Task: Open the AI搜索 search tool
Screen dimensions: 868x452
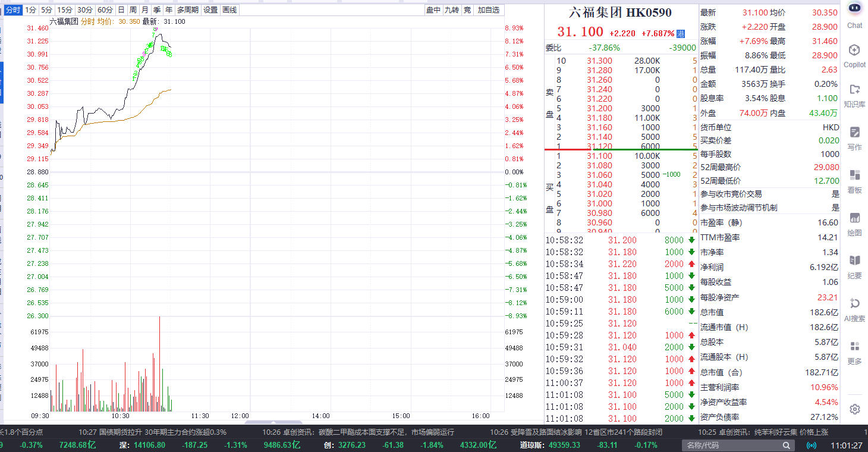Action: (854, 309)
